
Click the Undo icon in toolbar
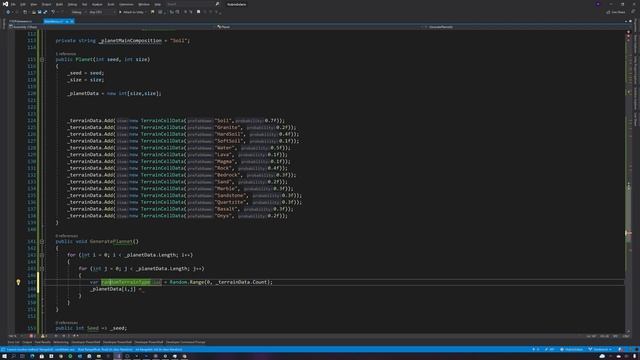pyautogui.click(x=53, y=12)
